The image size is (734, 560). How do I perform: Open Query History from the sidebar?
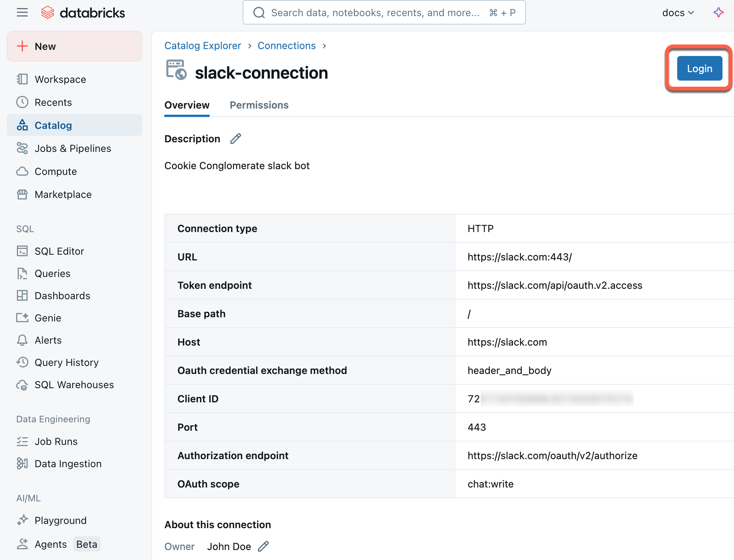tap(66, 362)
